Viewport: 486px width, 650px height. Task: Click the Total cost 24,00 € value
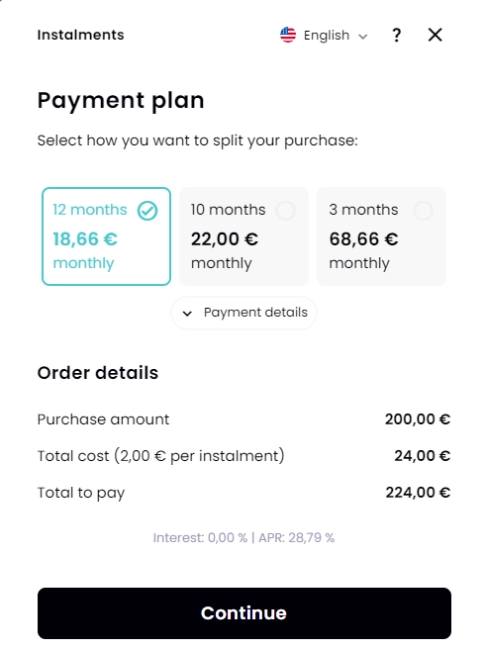(422, 456)
